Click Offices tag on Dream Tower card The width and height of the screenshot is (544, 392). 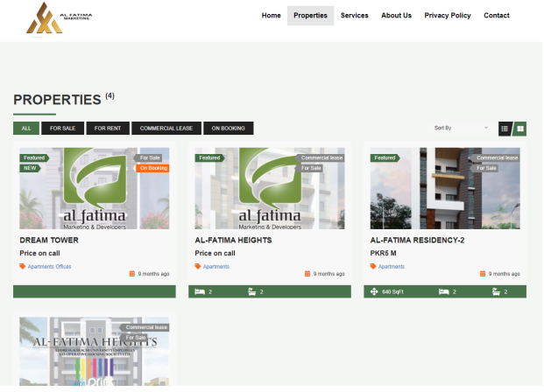pos(63,267)
